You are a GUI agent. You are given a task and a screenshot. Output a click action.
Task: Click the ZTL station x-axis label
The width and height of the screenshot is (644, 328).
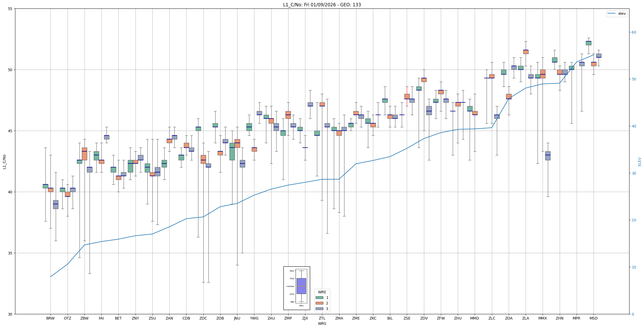pyautogui.click(x=322, y=318)
